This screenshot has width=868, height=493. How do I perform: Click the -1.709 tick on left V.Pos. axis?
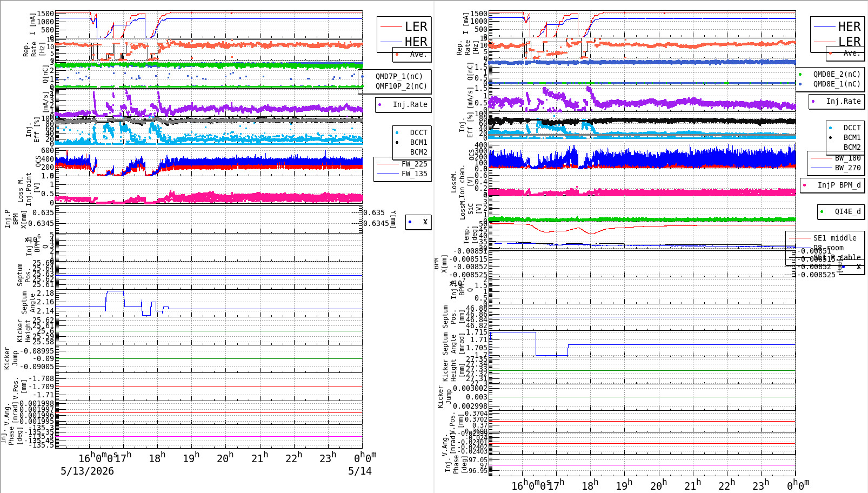[41, 387]
